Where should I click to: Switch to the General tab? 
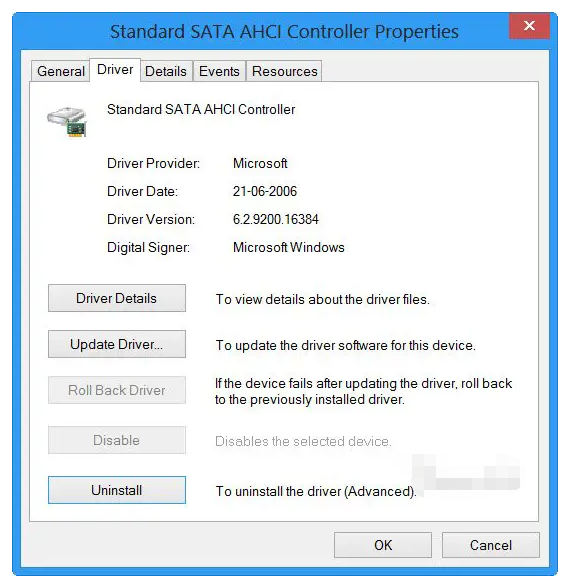pos(61,71)
